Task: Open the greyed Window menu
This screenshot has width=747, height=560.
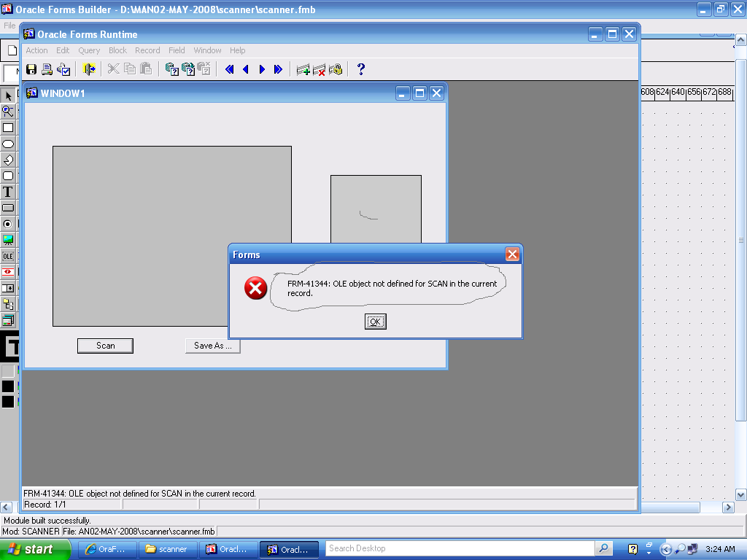Action: (207, 50)
